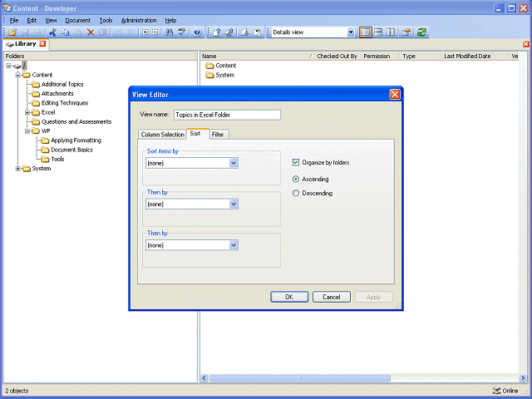
Task: Open the Details view dropdown in toolbar
Action: [351, 32]
